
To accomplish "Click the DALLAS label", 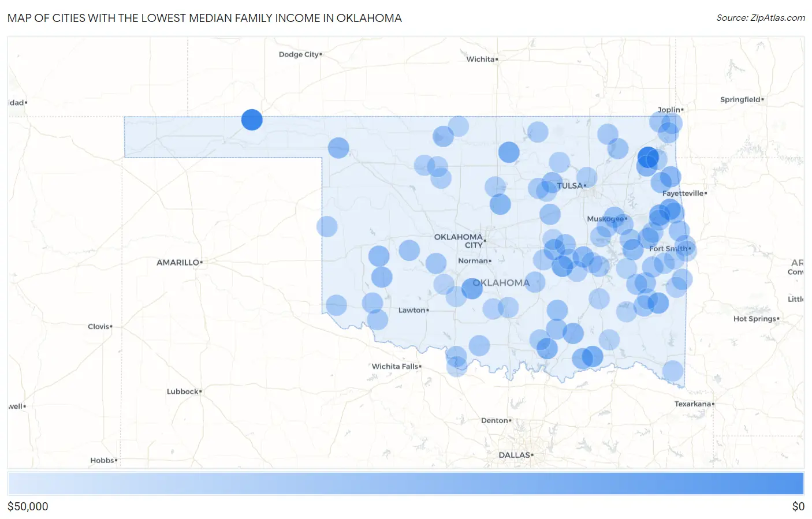I will 514,455.
